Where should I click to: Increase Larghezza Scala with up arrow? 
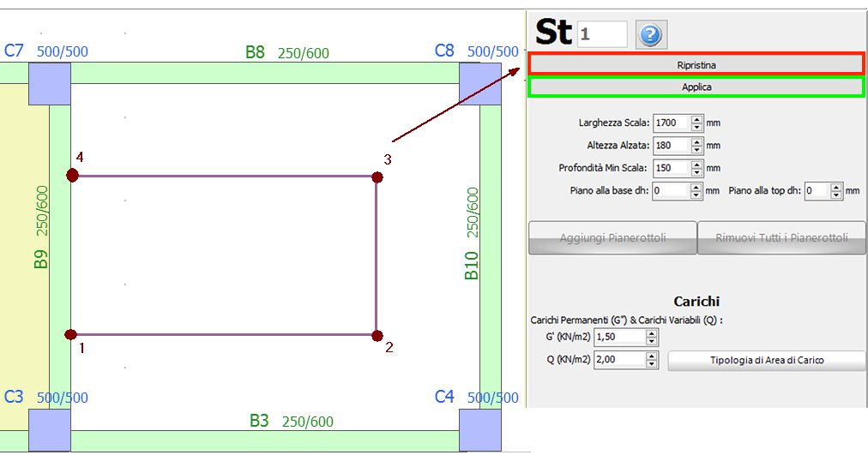click(x=696, y=120)
